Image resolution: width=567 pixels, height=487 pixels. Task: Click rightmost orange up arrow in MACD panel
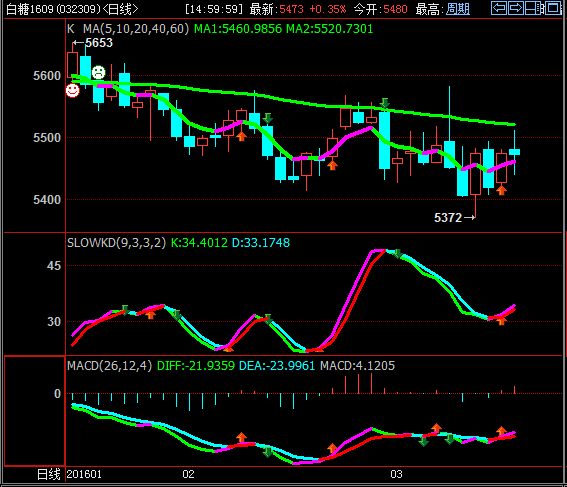pos(501,431)
